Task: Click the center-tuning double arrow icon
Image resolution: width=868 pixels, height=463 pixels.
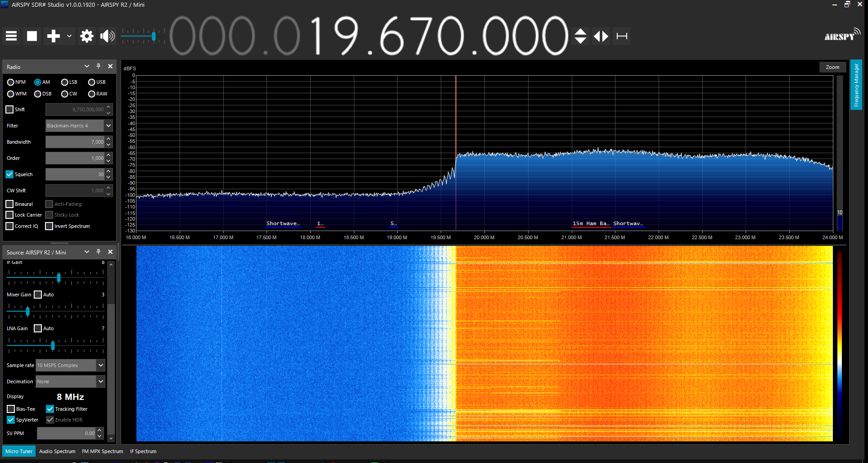Action: tap(601, 36)
